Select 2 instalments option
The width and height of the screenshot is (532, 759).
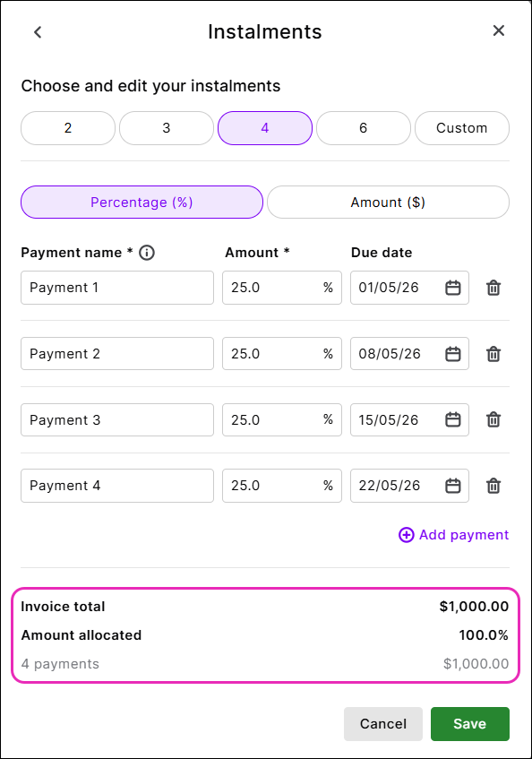(68, 128)
